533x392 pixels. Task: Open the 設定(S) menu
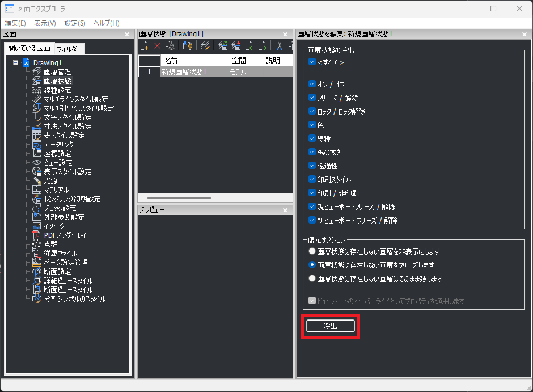(x=75, y=23)
